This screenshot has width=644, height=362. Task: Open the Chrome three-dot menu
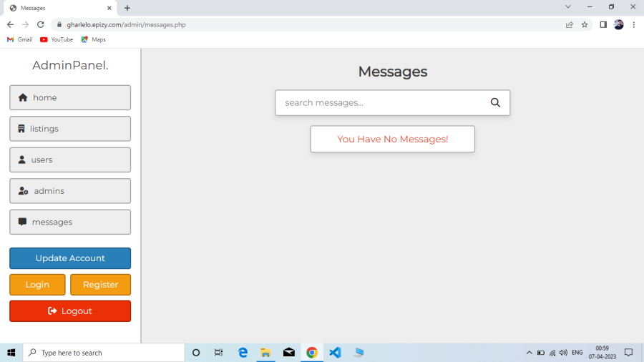(634, 24)
